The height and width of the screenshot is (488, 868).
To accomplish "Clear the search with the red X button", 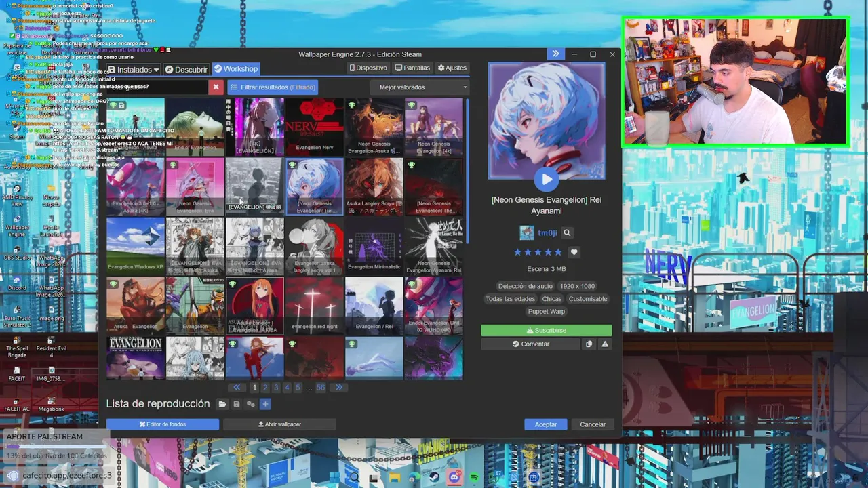I will [x=216, y=87].
